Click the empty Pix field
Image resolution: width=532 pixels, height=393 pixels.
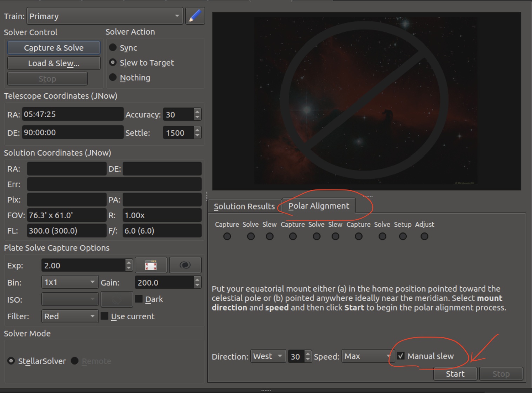67,200
